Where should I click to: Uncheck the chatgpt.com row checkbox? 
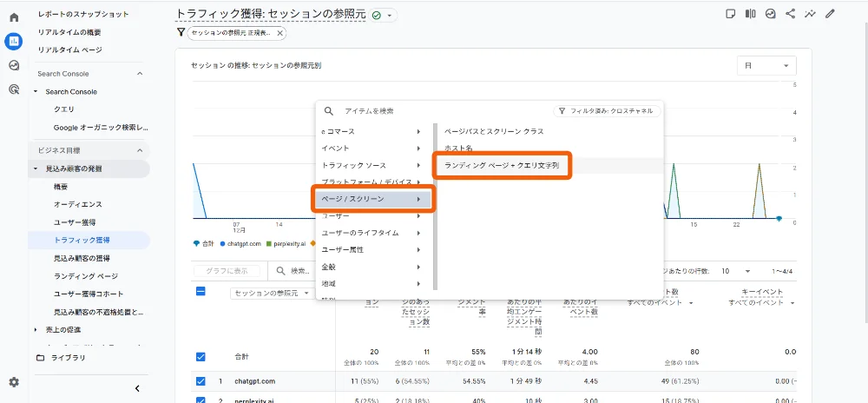(201, 380)
